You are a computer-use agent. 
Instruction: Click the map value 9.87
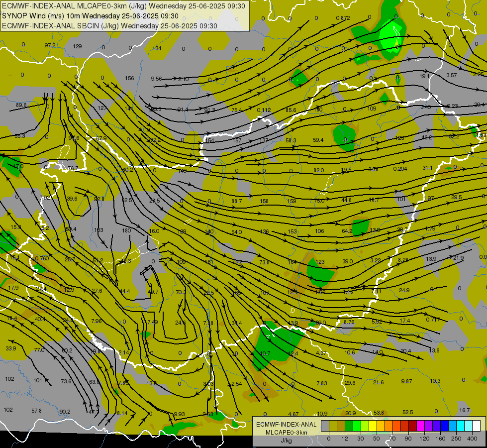(x=406, y=381)
